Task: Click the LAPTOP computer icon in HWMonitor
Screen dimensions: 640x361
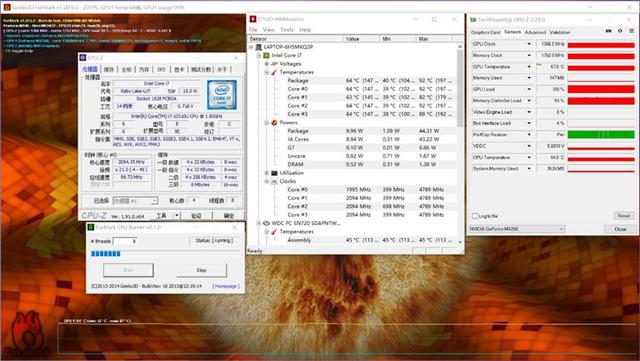Action: 259,47
